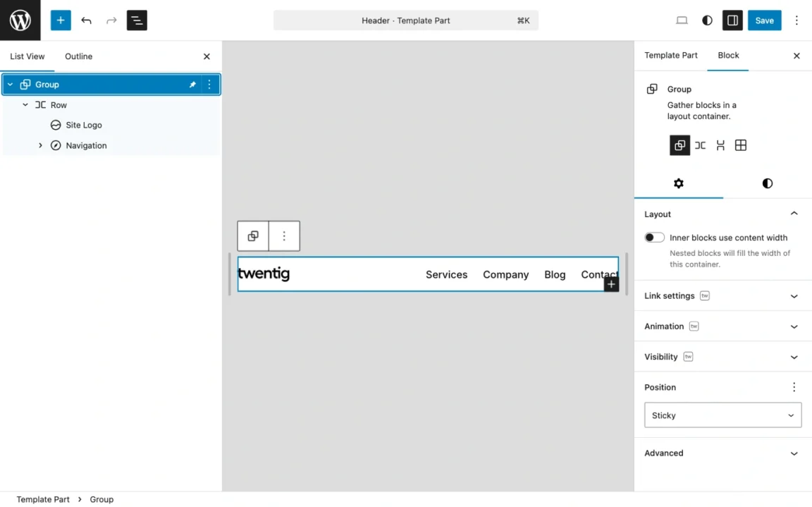
Task: Click Template Part in the bottom breadcrumb
Action: (x=43, y=499)
